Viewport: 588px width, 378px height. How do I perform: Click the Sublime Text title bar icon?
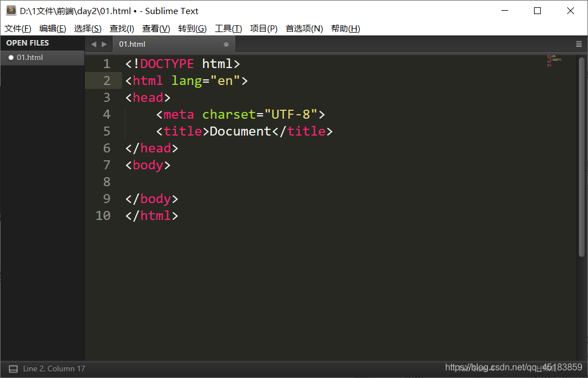point(11,11)
